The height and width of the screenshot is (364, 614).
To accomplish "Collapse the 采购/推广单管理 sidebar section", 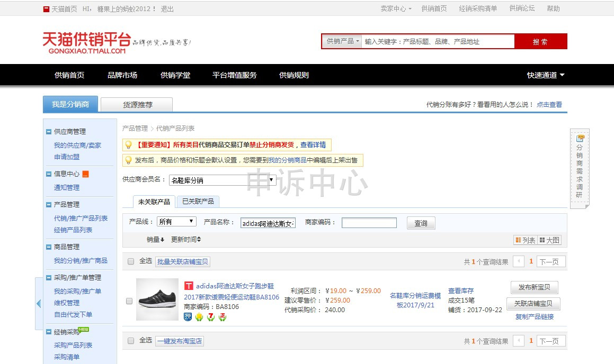I will point(49,278).
